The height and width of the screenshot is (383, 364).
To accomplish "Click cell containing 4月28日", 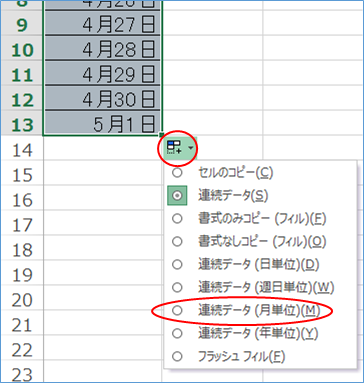I will [103, 49].
